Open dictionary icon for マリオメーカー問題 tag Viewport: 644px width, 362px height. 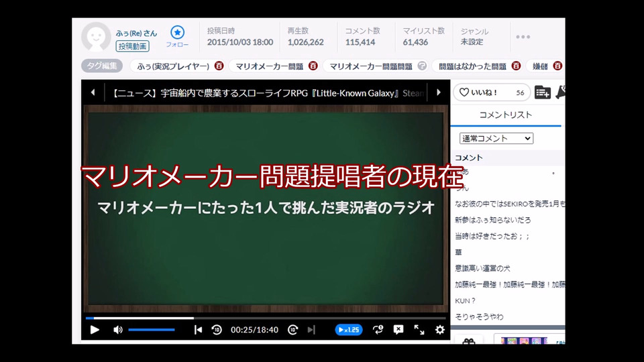point(313,66)
